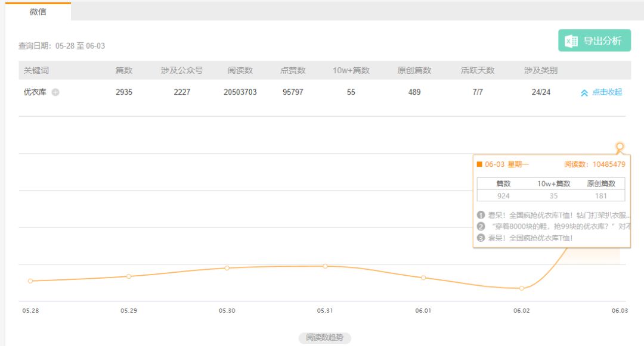Click the value 2227 under 涉及公众号

coord(182,92)
